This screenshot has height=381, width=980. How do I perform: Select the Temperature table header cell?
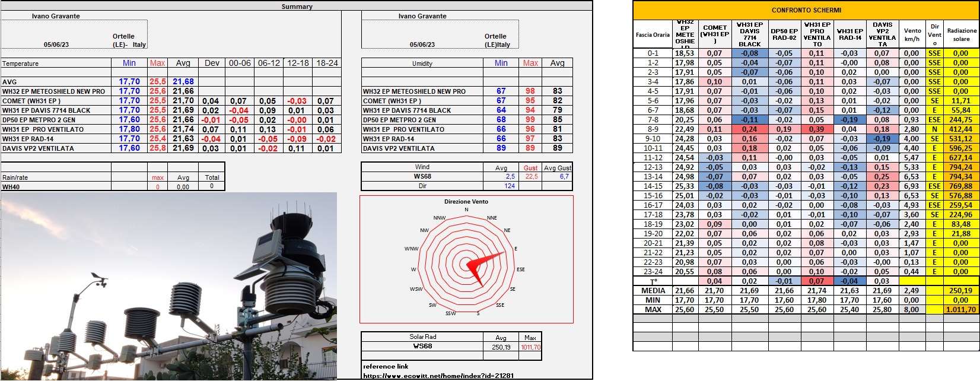pos(56,63)
